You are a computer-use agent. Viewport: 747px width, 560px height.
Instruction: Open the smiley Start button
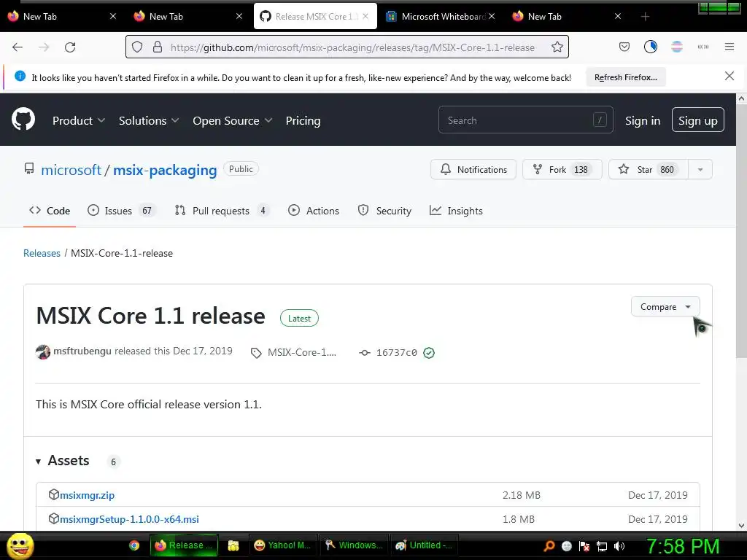click(20, 545)
